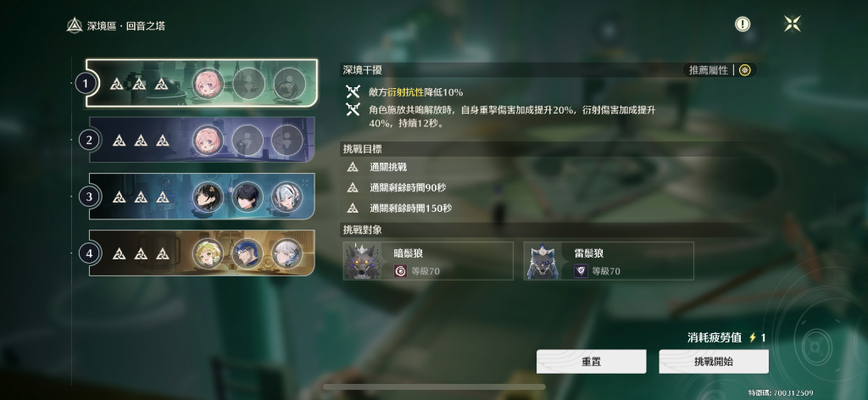Select floor 1 in the stage list

[x=202, y=83]
